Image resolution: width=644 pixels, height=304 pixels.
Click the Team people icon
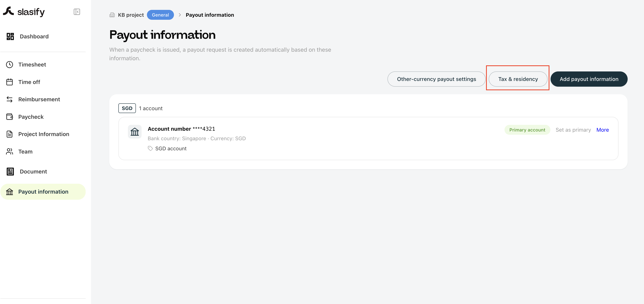(10, 151)
